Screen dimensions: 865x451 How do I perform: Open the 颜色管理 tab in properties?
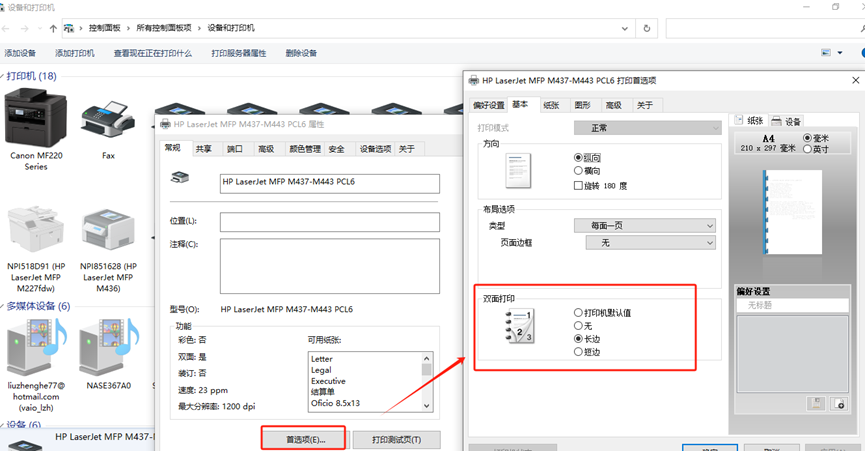[305, 149]
